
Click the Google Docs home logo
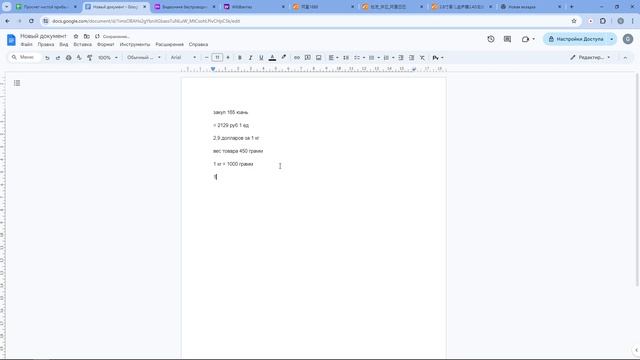[11, 40]
